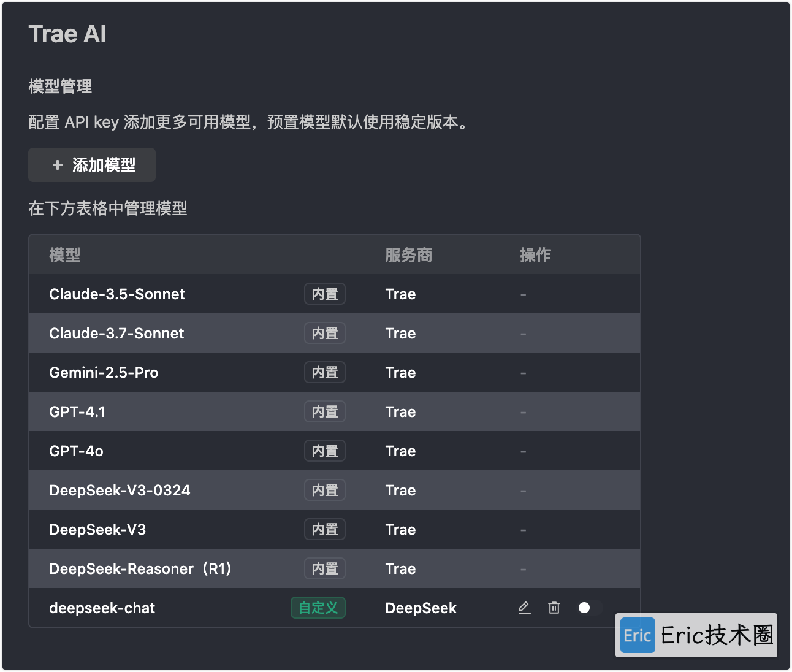Click the 内置 tag on the DeepSeek-V3 row
792x672 pixels.
coord(325,529)
